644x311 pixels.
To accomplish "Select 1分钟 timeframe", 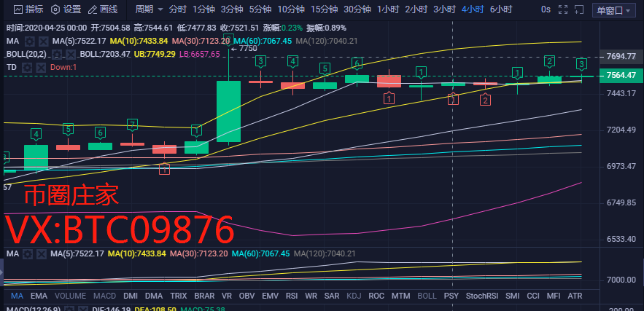I will [x=203, y=9].
